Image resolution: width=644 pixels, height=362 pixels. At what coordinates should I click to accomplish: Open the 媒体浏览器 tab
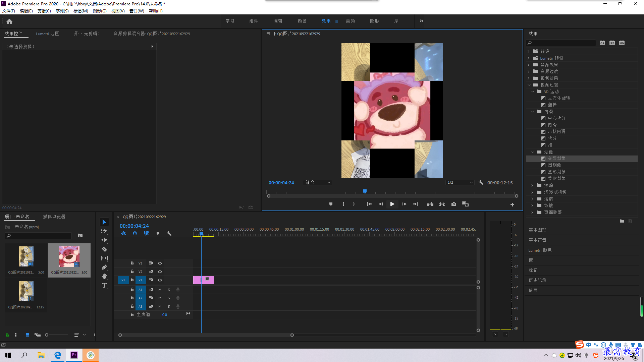54,217
